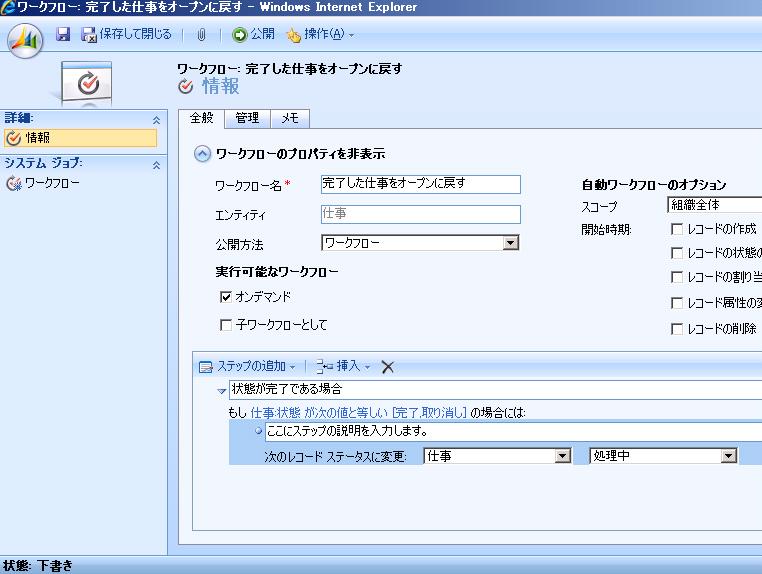Open the 公開方法 dropdown
762x574 pixels.
510,243
